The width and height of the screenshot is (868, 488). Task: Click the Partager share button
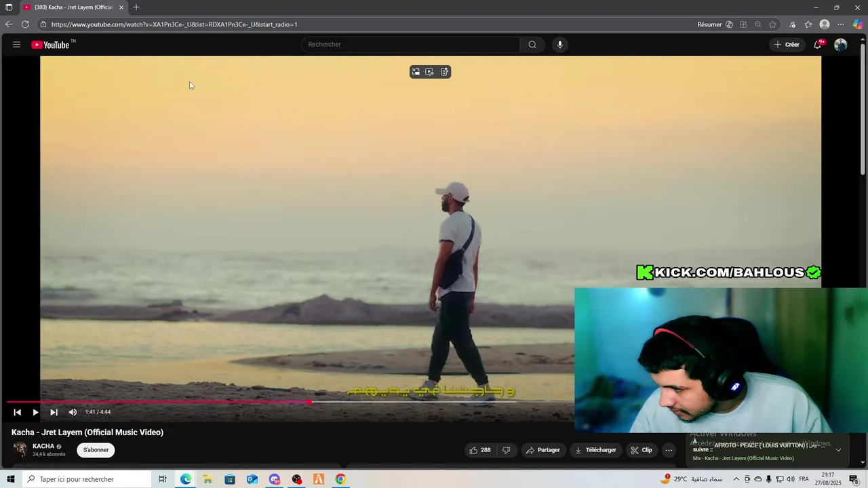[x=543, y=450]
